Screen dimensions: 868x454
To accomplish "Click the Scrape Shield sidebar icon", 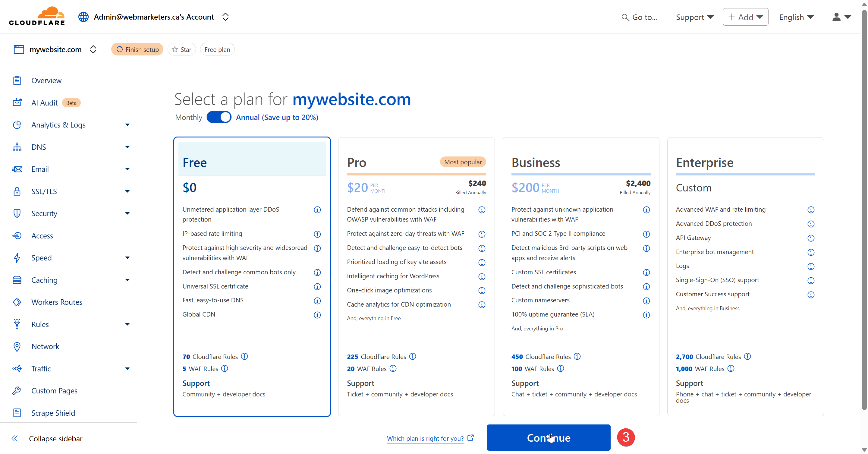I will pos(17,412).
